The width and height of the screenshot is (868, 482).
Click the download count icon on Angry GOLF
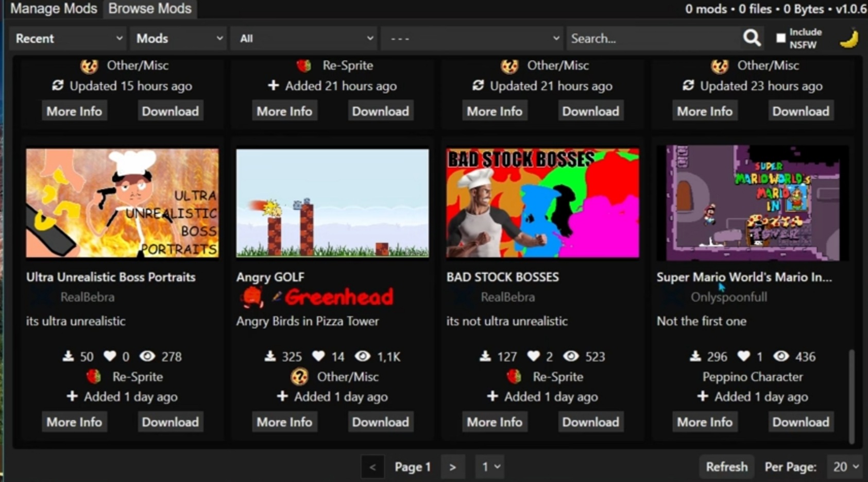click(270, 356)
